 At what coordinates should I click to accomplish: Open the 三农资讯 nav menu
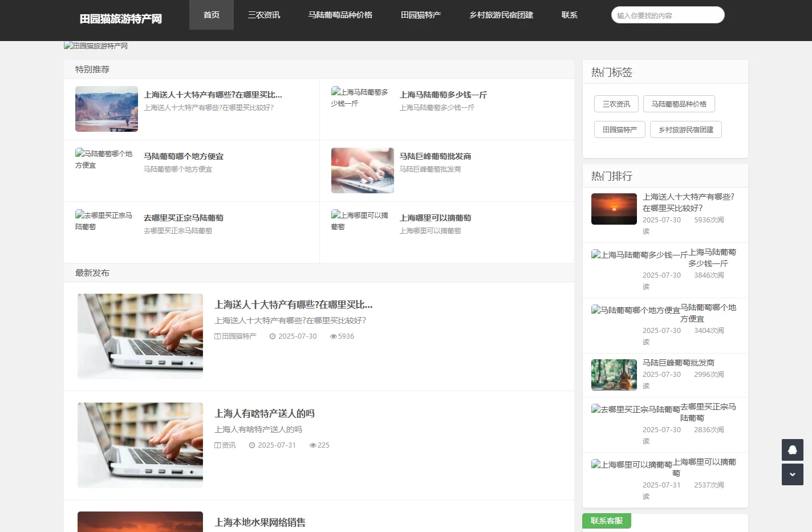264,15
